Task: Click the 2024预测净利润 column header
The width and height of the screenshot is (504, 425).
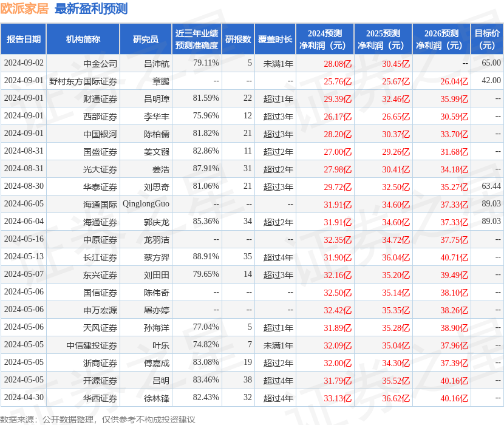Action: tap(325, 39)
